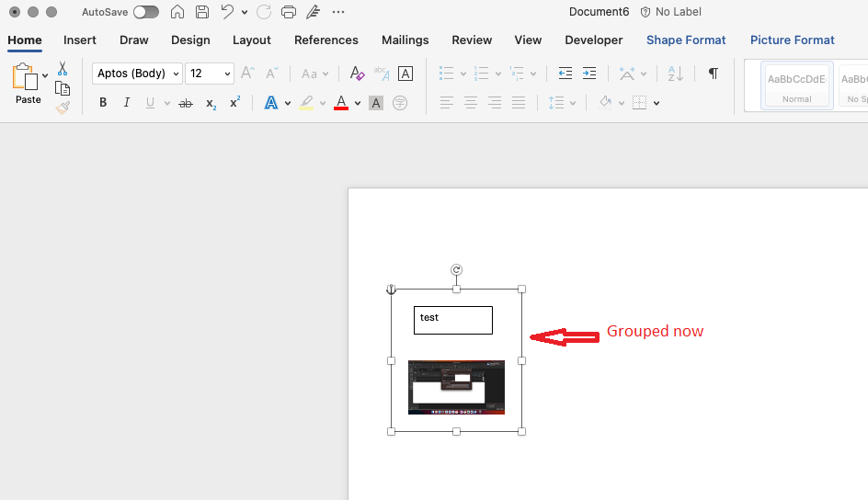This screenshot has height=500, width=868.
Task: Open the font color dropdown arrow
Action: click(358, 103)
